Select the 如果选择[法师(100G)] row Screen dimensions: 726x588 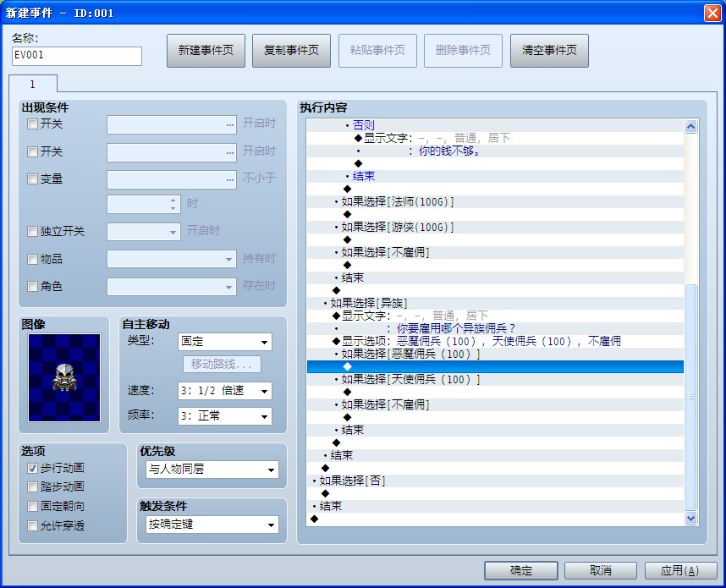click(495, 202)
